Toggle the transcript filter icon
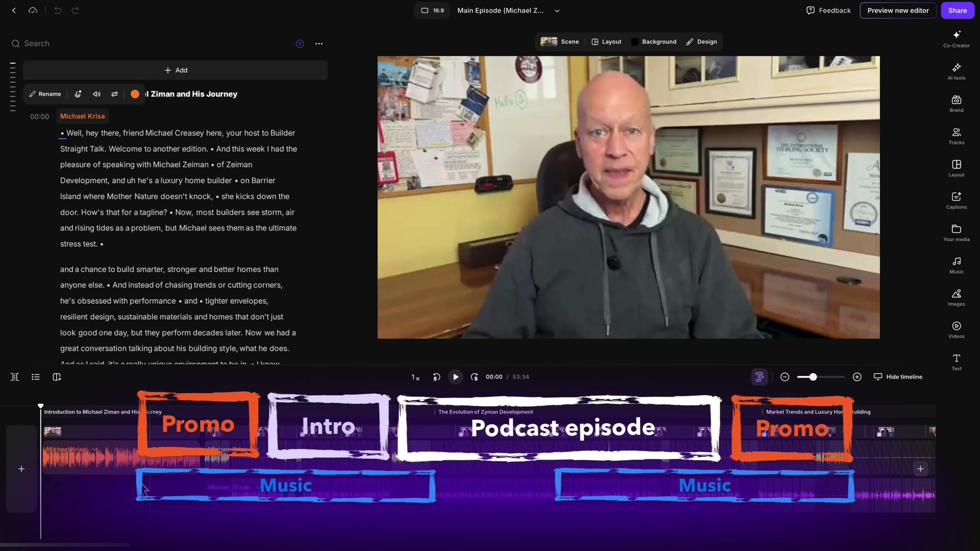 tap(300, 44)
